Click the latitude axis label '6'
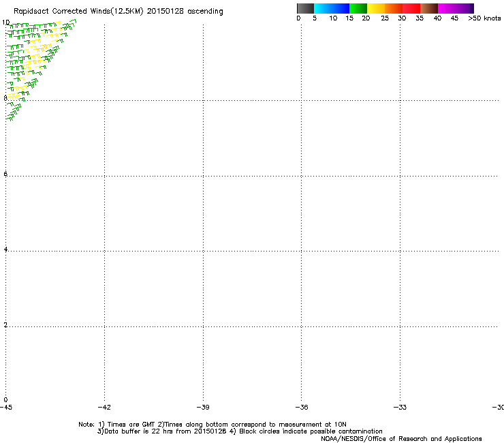The height and width of the screenshot is (443, 504). click(x=5, y=174)
